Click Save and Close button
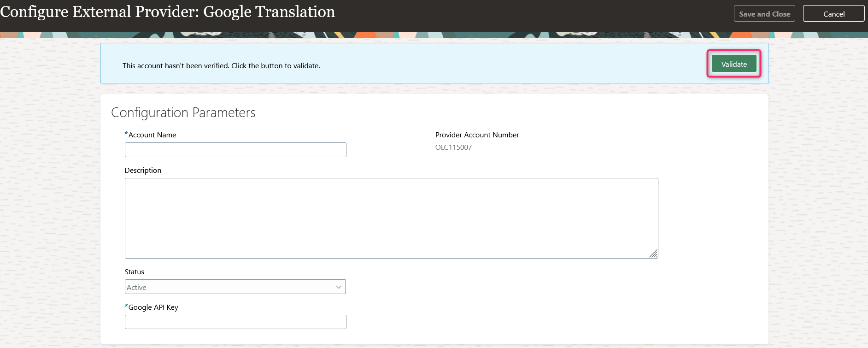 tap(764, 14)
